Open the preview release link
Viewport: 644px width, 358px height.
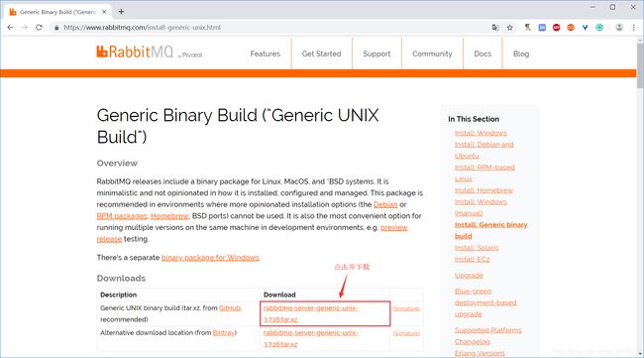[x=393, y=227]
